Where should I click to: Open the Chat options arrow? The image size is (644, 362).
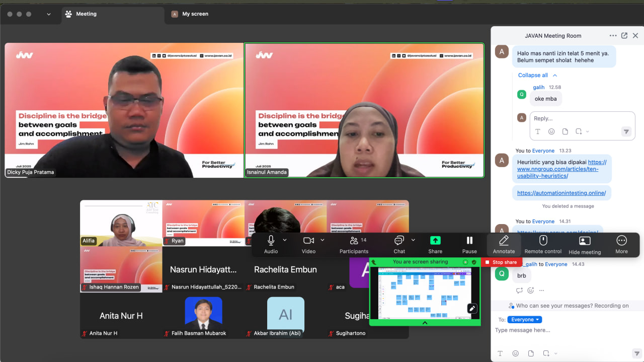(x=413, y=240)
